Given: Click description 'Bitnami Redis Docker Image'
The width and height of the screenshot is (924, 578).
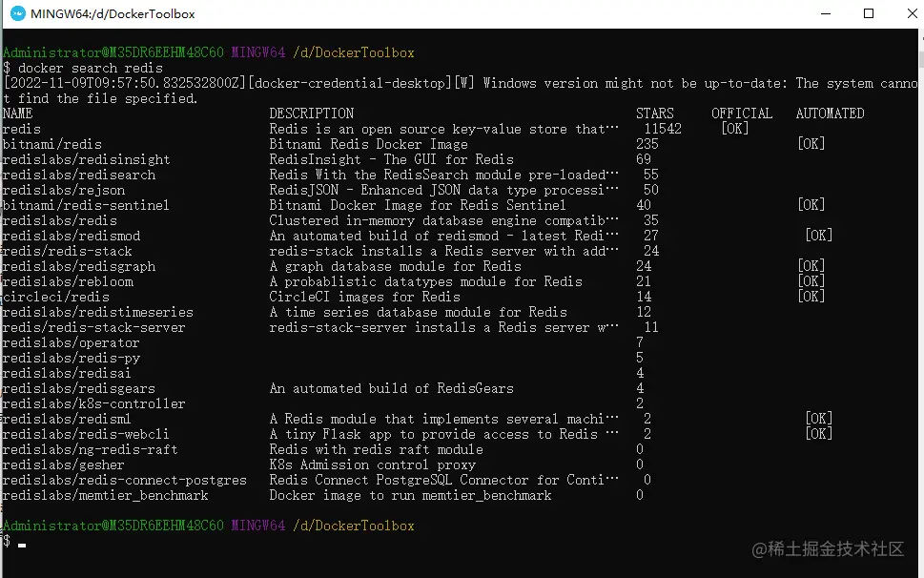Looking at the screenshot, I should coord(368,144).
